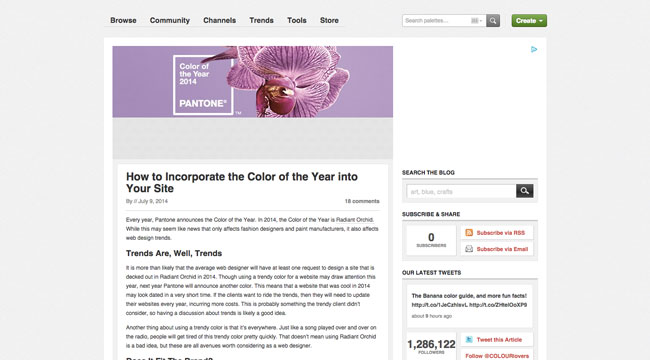Screen dimensions: 650x360
Task: Open the article title link
Action: tap(242, 182)
